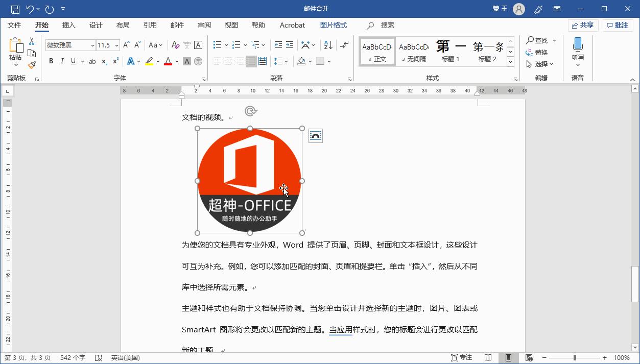Open the 邮件 ribbon tab

tap(177, 25)
